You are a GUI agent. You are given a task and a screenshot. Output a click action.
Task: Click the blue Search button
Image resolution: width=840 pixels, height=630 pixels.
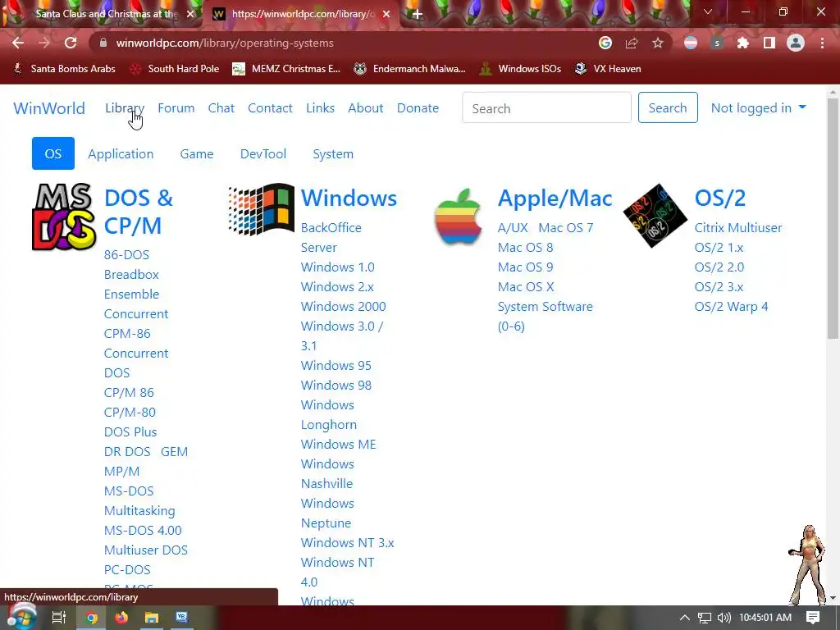coord(668,107)
